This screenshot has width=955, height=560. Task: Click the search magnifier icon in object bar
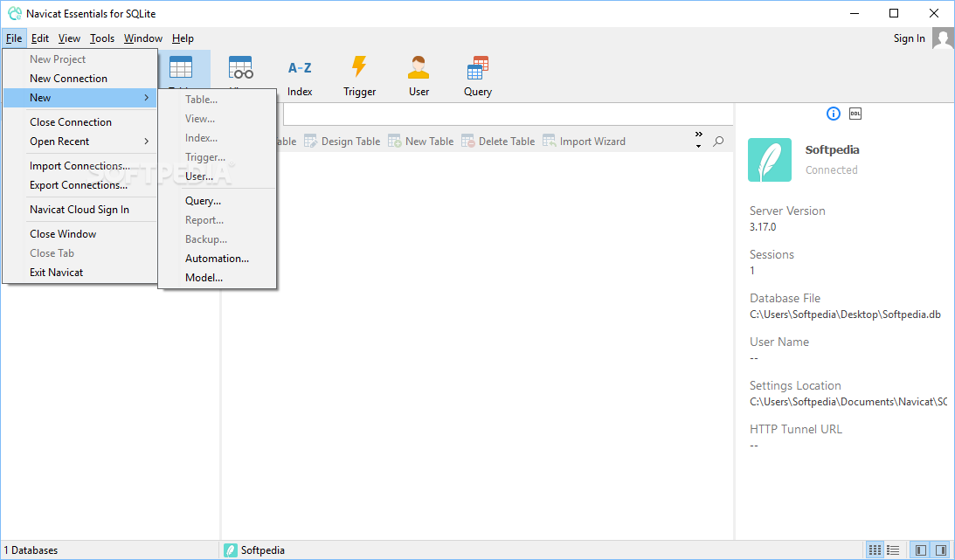pyautogui.click(x=719, y=142)
